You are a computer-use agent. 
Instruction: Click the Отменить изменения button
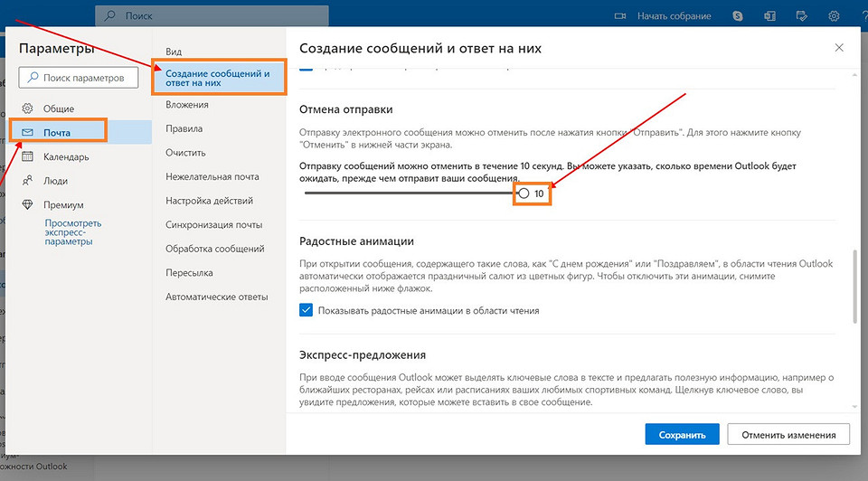[788, 435]
